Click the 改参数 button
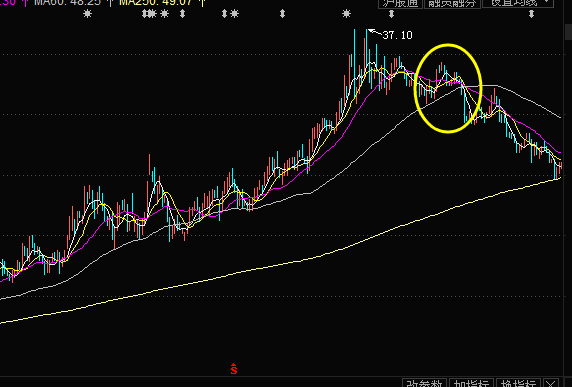 pyautogui.click(x=424, y=383)
